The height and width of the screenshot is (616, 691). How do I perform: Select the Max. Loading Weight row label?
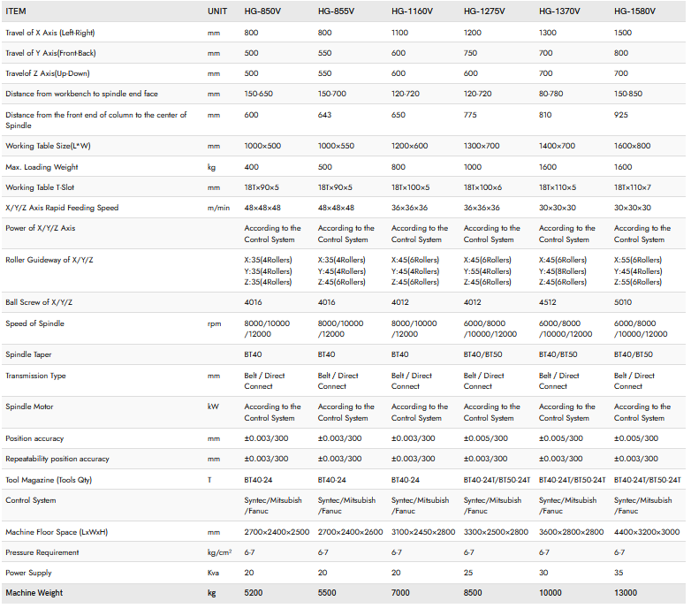(x=42, y=167)
